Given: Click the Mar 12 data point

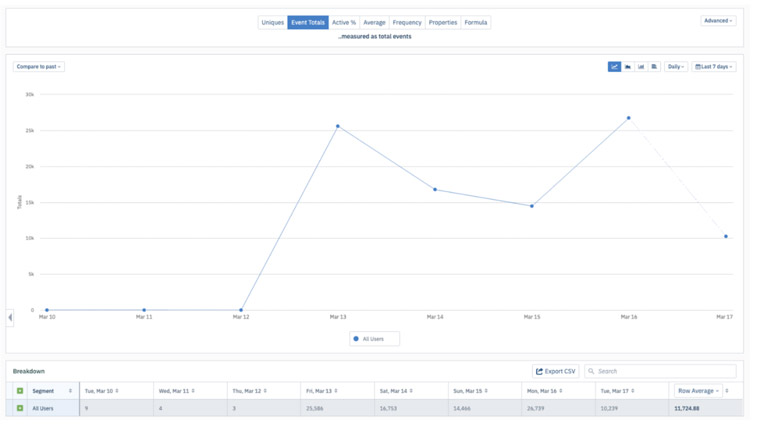Looking at the screenshot, I should (x=241, y=310).
